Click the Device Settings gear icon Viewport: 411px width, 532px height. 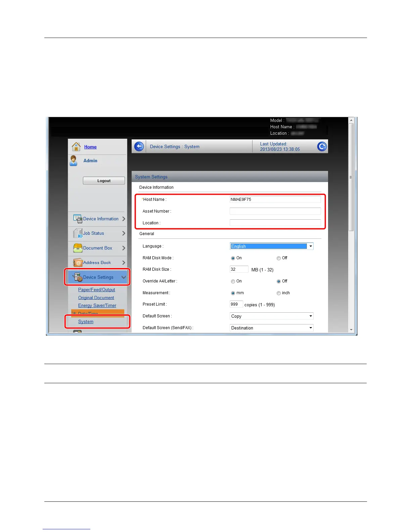tap(78, 277)
